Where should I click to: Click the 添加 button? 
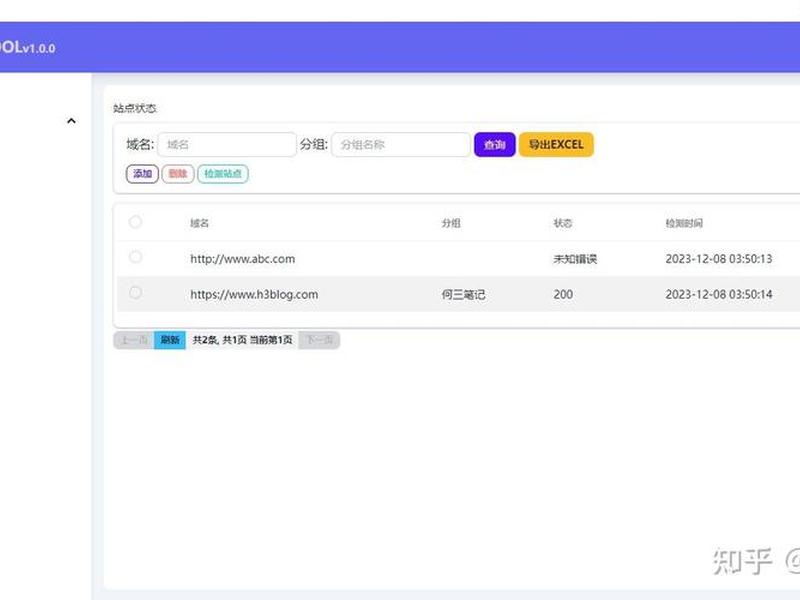click(142, 173)
